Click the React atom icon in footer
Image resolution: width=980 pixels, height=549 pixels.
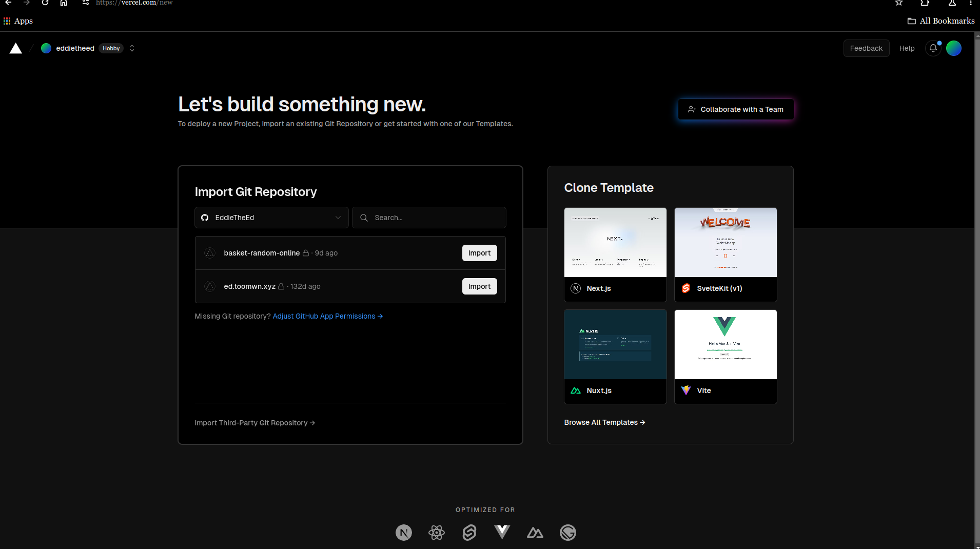point(437,533)
